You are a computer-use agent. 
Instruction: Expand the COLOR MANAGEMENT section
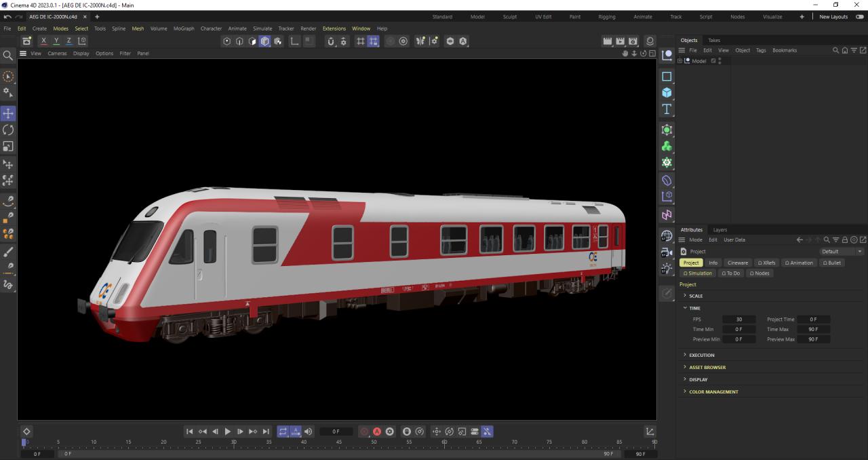click(x=713, y=391)
